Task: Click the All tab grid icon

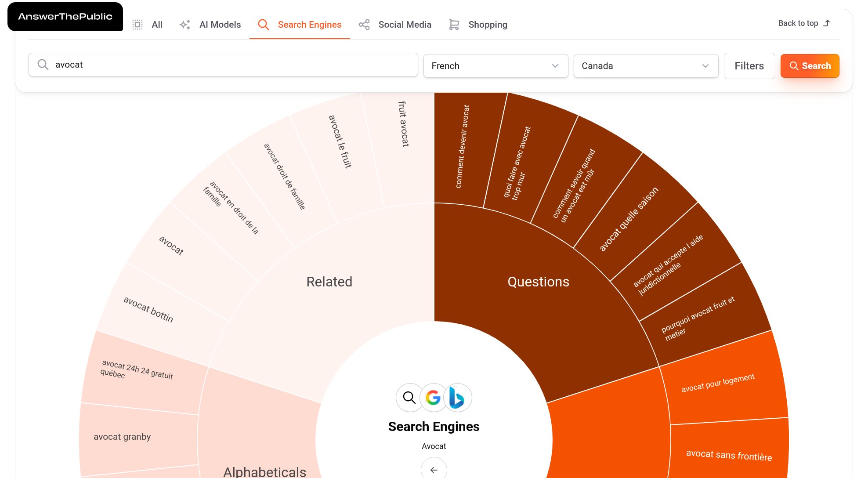Action: click(x=137, y=25)
